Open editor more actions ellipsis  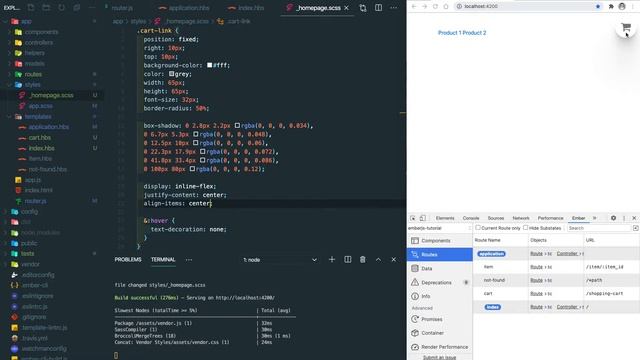[x=393, y=8]
